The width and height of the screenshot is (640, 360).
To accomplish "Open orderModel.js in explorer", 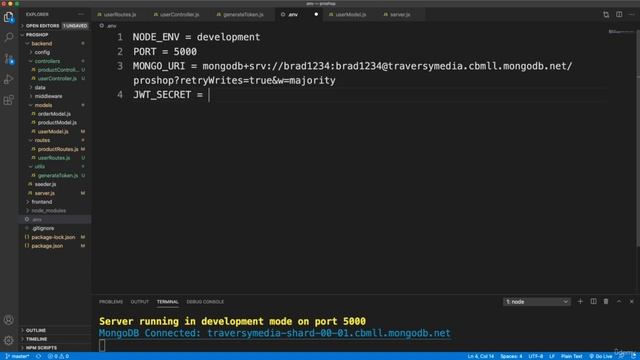I will point(54,114).
